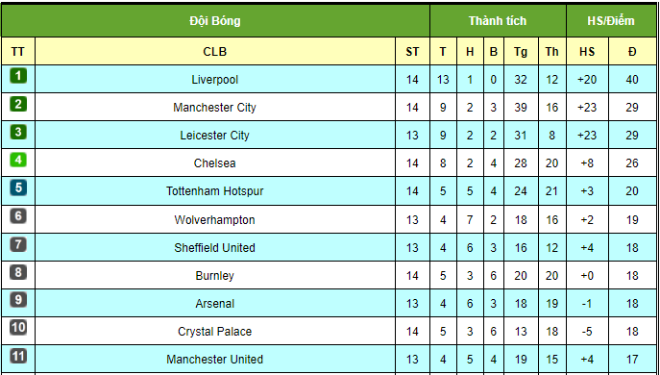Select the rank 4 light-green badge
660x375 pixels.
coord(18,160)
